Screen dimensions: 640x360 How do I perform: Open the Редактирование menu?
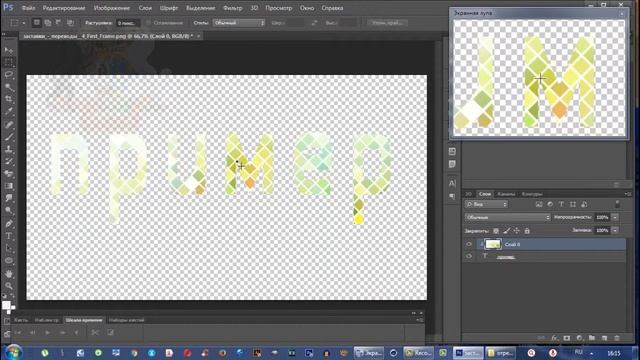click(64, 8)
